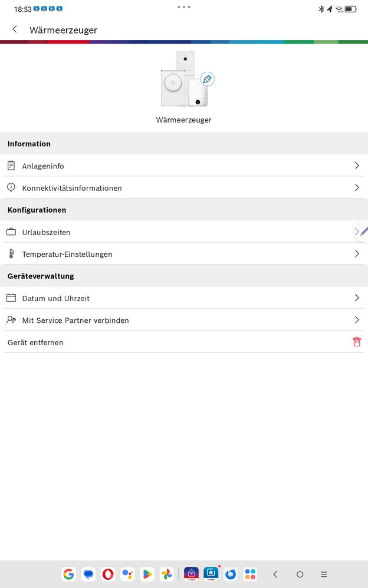Expand the Konnektivitätsinformationen chevron

(357, 187)
